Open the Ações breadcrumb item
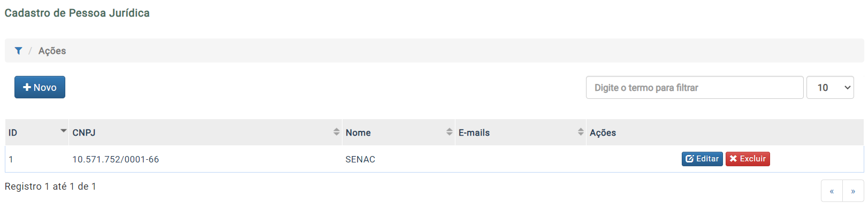This screenshot has height=210, width=868. [x=52, y=51]
